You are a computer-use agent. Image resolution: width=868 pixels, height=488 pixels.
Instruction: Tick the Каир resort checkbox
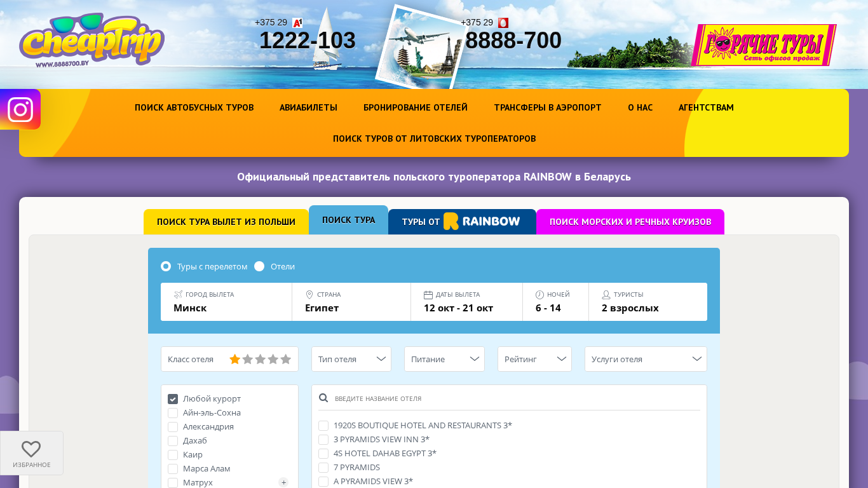pos(173,455)
